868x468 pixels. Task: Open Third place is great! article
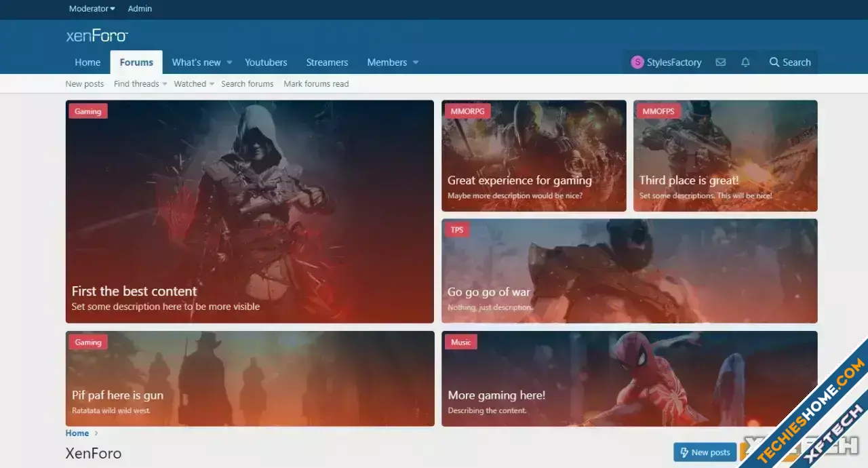pyautogui.click(x=689, y=180)
